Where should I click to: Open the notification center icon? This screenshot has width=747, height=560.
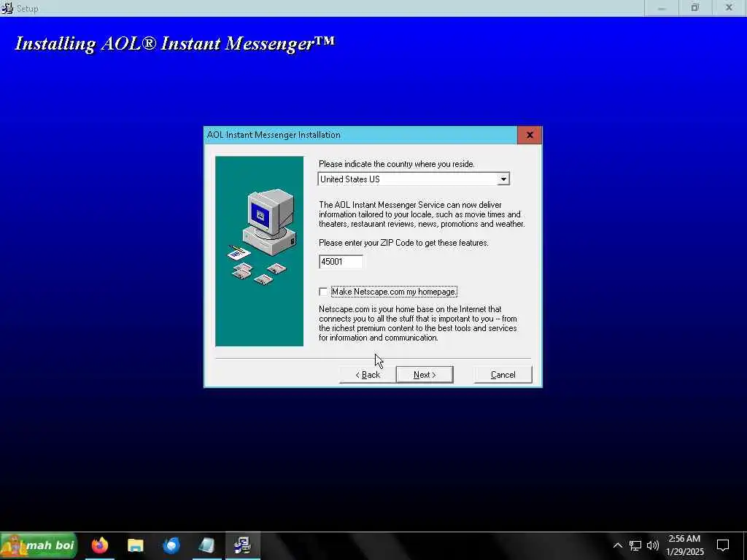coord(723,545)
